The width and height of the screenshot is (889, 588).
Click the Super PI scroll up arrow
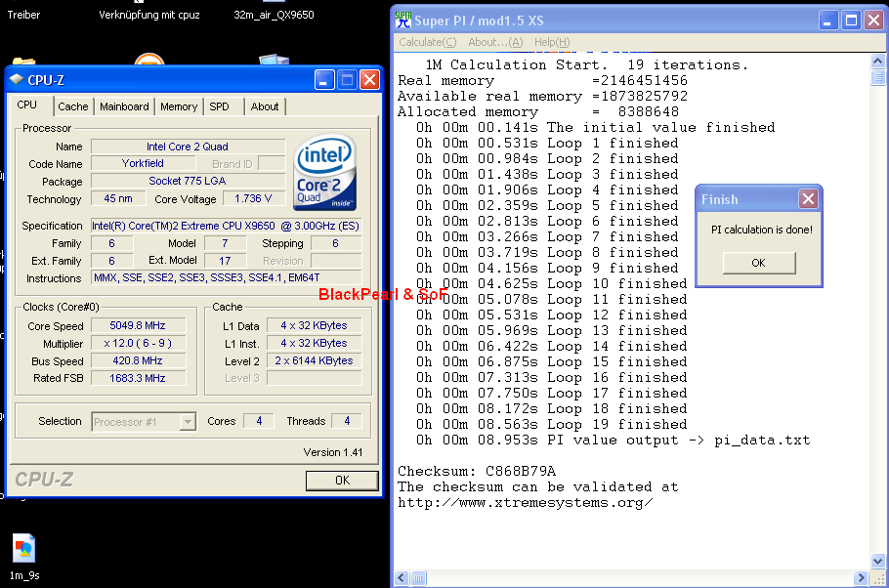(877, 61)
